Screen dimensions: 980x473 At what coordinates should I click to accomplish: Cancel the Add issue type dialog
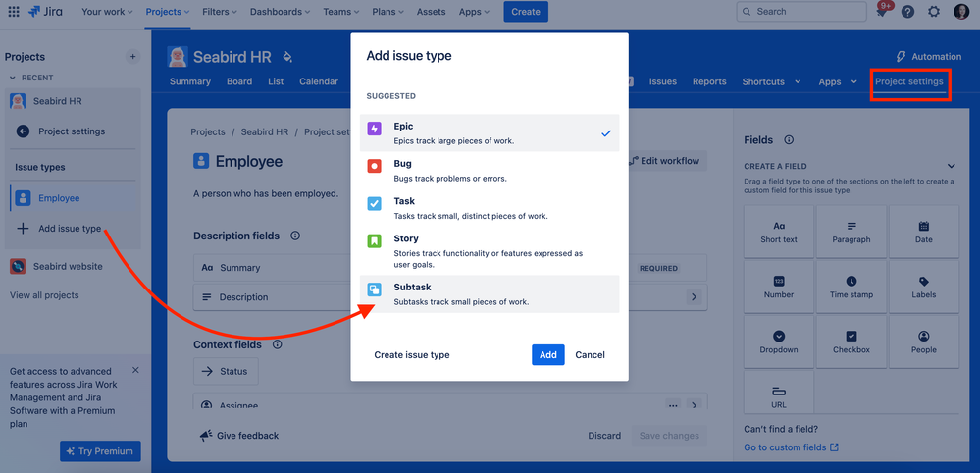point(590,355)
